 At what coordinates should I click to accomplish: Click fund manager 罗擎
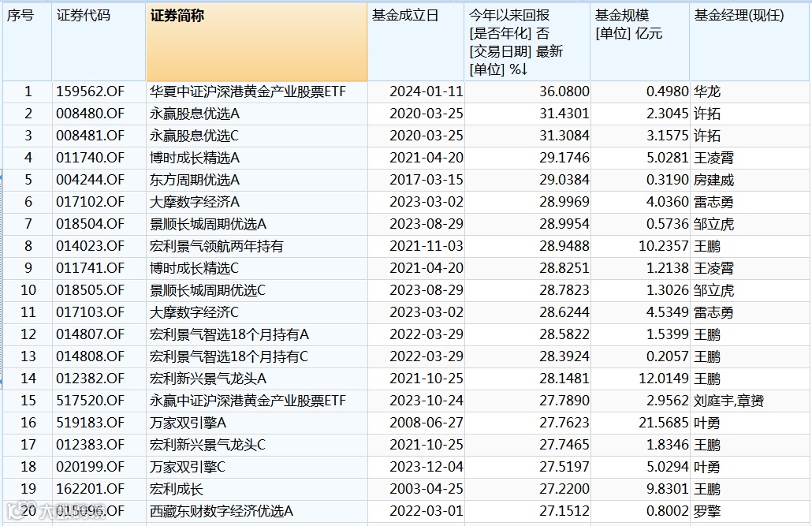point(707,511)
